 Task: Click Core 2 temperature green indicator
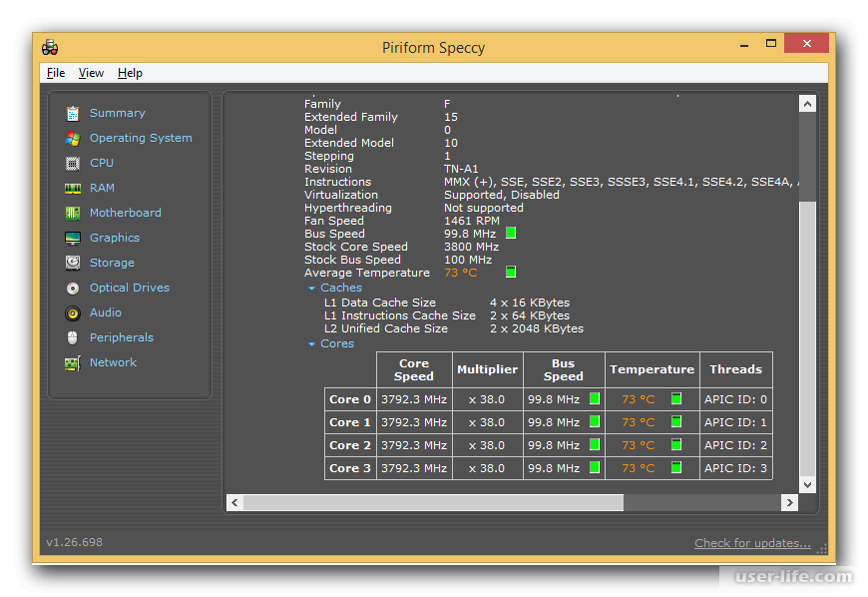click(676, 444)
